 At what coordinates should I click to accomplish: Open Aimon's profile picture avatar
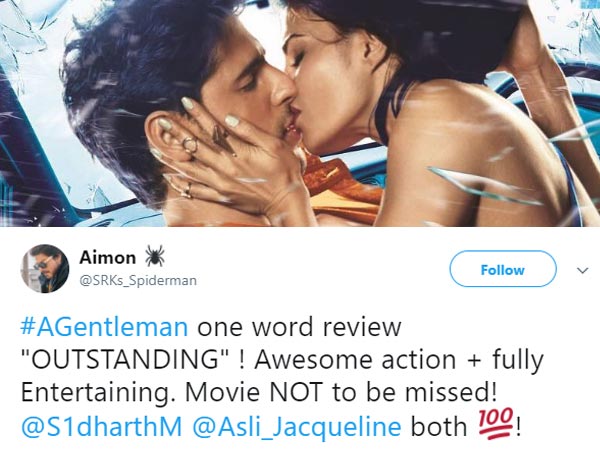point(44,269)
